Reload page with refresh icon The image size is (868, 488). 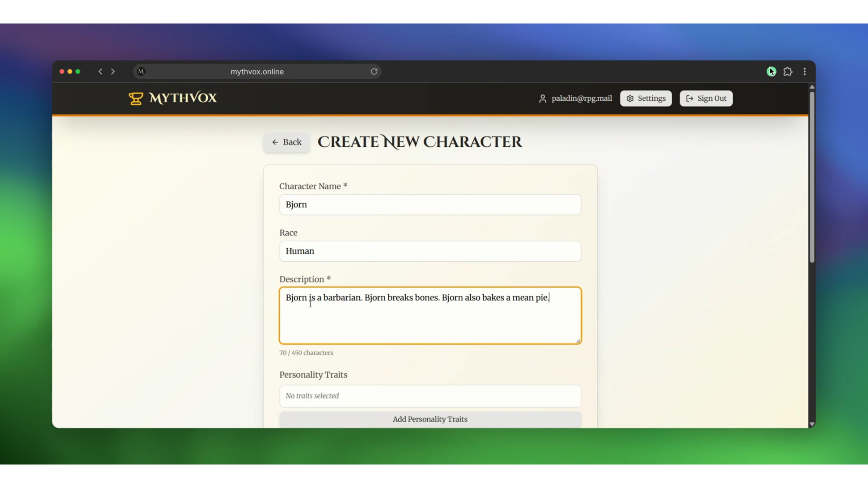(374, 71)
